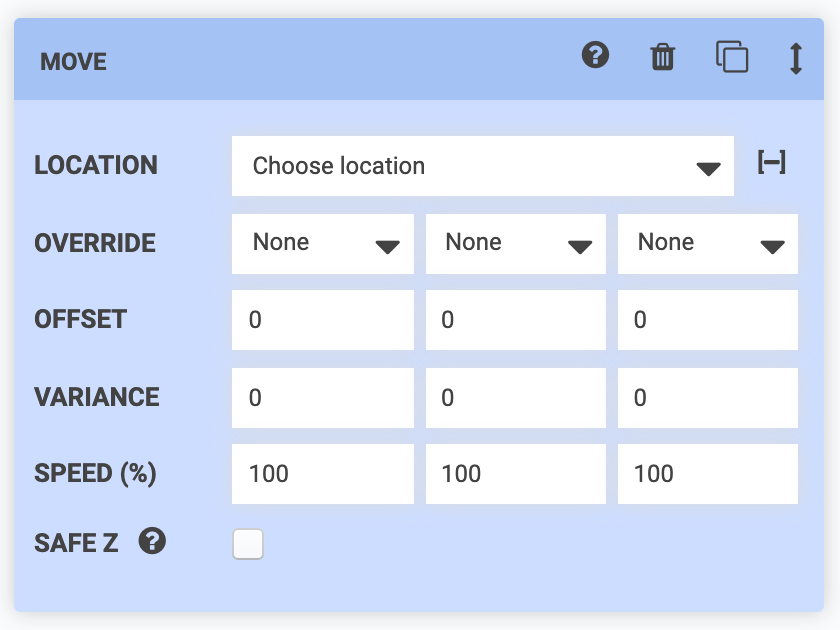840x630 pixels.
Task: Click the second Variance input field
Action: (516, 398)
